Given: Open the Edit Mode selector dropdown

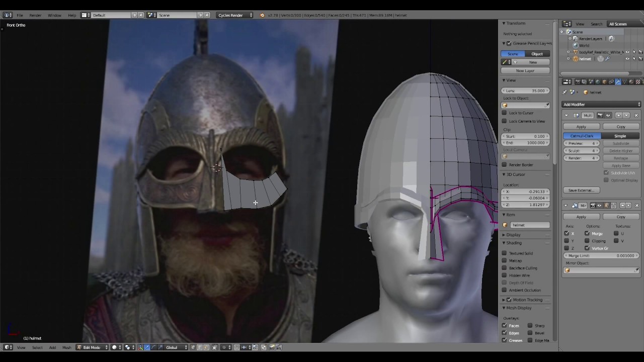Looking at the screenshot, I should point(92,347).
